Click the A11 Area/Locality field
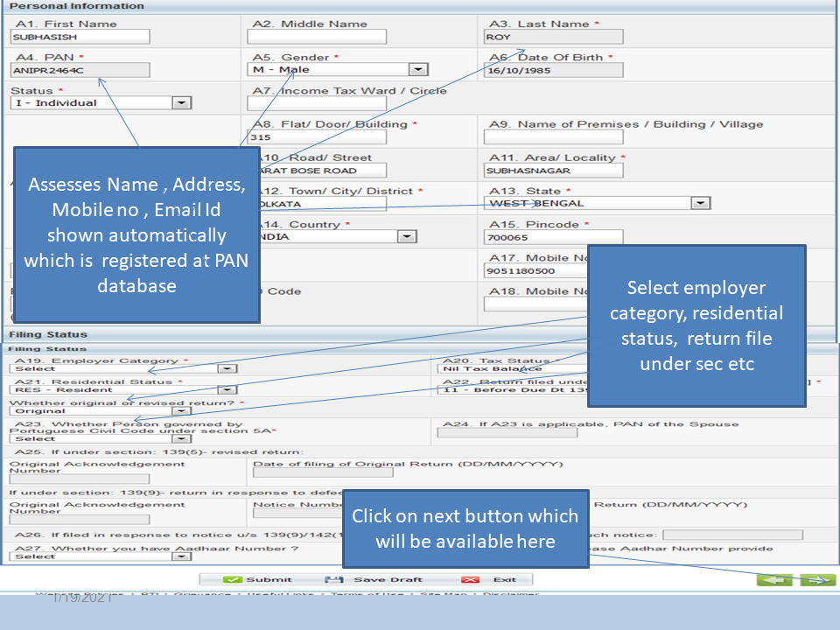The height and width of the screenshot is (630, 840). 553,171
